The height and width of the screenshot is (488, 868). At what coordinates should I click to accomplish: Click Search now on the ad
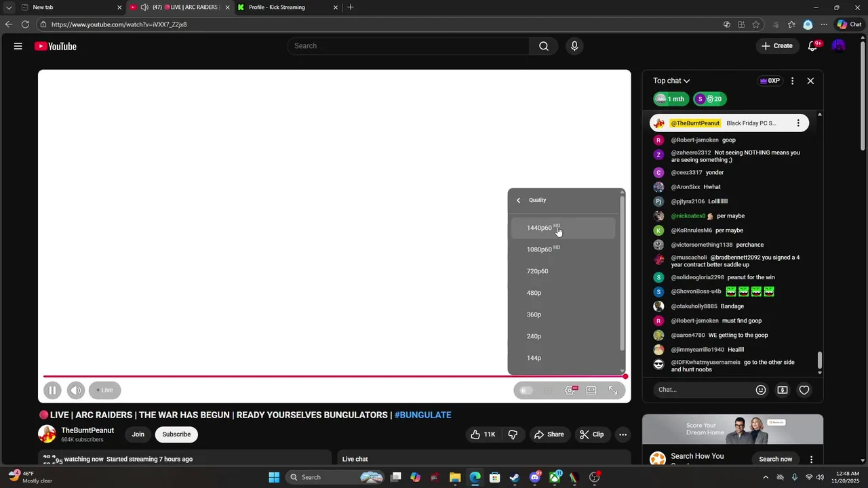coord(776,459)
